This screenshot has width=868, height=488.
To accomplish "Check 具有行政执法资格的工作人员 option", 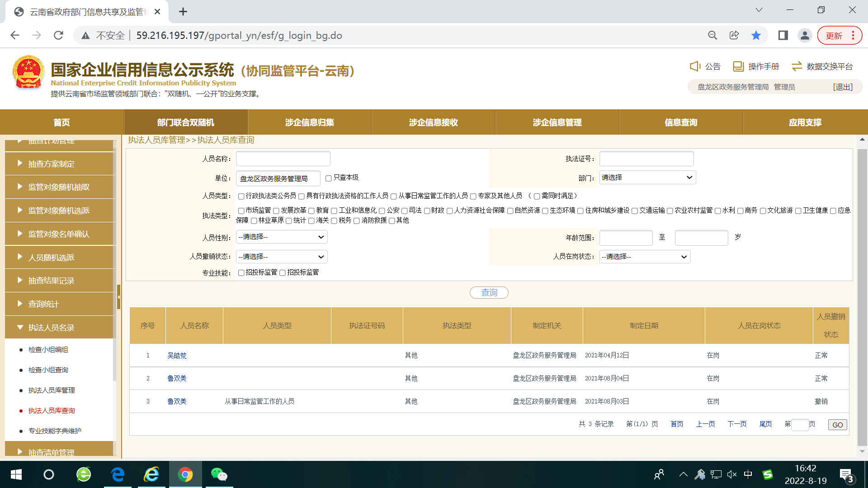I will [302, 196].
